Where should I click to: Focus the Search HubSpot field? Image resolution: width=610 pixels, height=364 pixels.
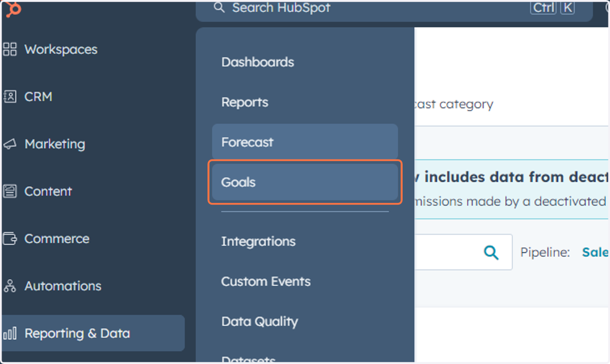[x=394, y=8]
